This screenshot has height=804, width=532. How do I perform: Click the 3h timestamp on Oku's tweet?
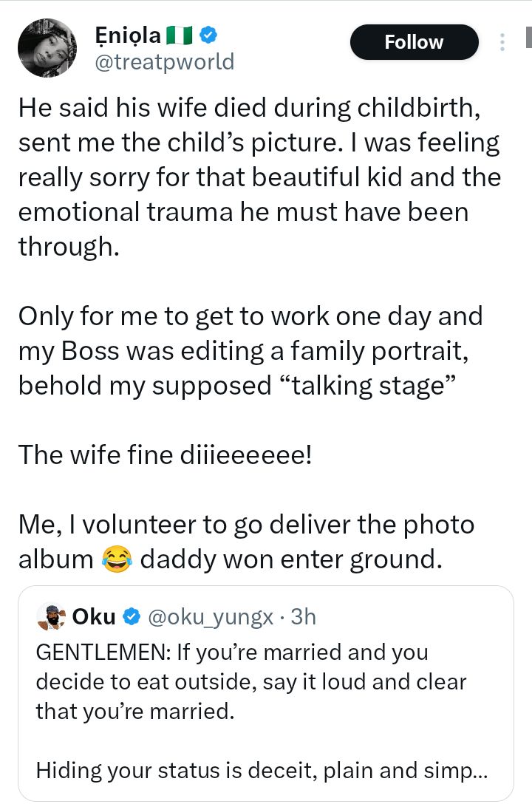click(302, 616)
